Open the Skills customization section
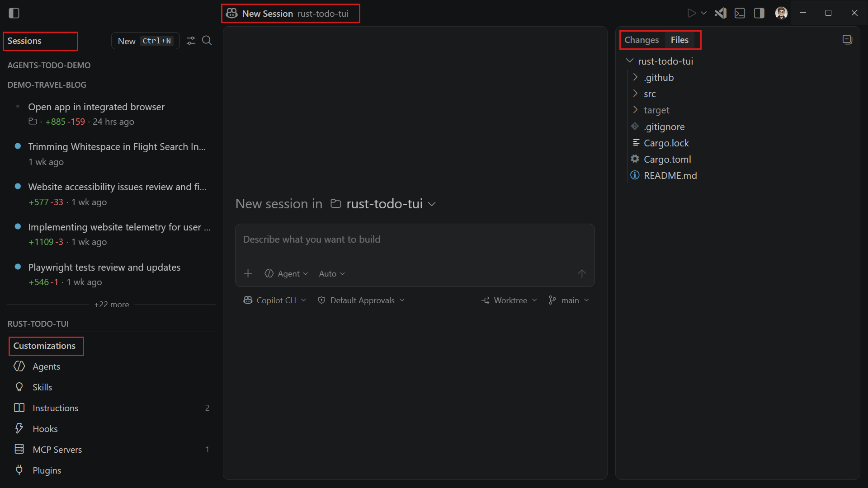Viewport: 868px width, 488px height. (x=42, y=387)
